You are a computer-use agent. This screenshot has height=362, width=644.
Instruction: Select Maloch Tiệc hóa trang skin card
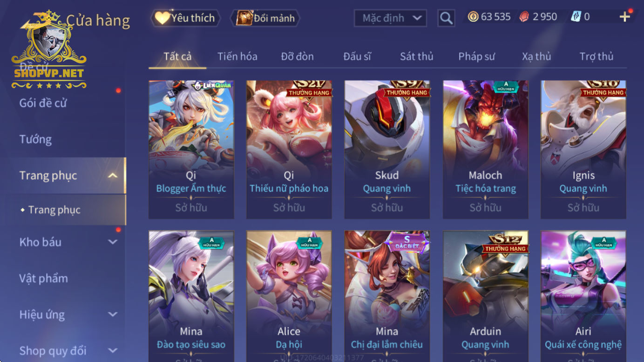click(485, 150)
